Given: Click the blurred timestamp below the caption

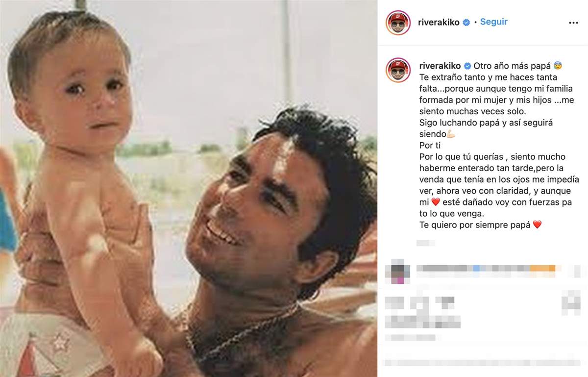Looking at the screenshot, I should tap(425, 242).
